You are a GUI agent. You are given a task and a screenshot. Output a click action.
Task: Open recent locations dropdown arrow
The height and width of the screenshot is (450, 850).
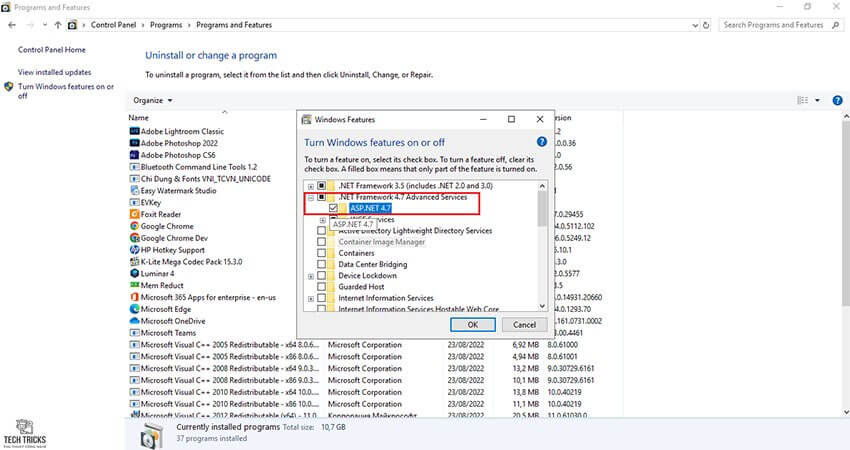point(44,25)
